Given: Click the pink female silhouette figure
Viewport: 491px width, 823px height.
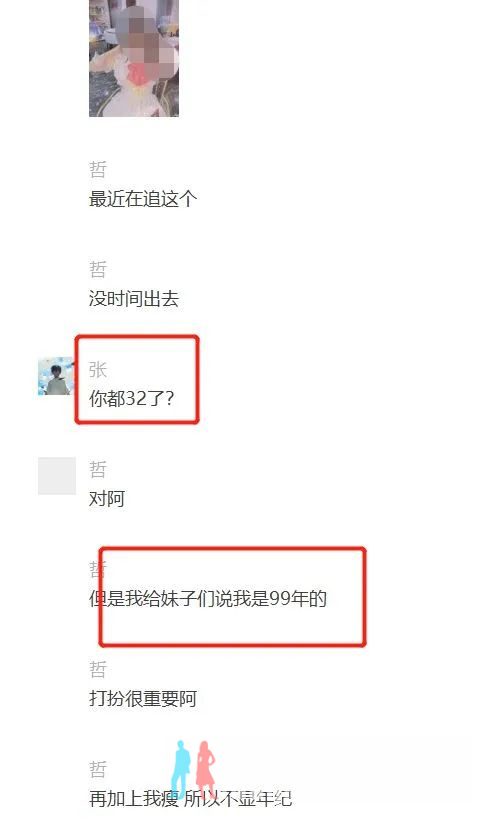Looking at the screenshot, I should pos(205,769).
